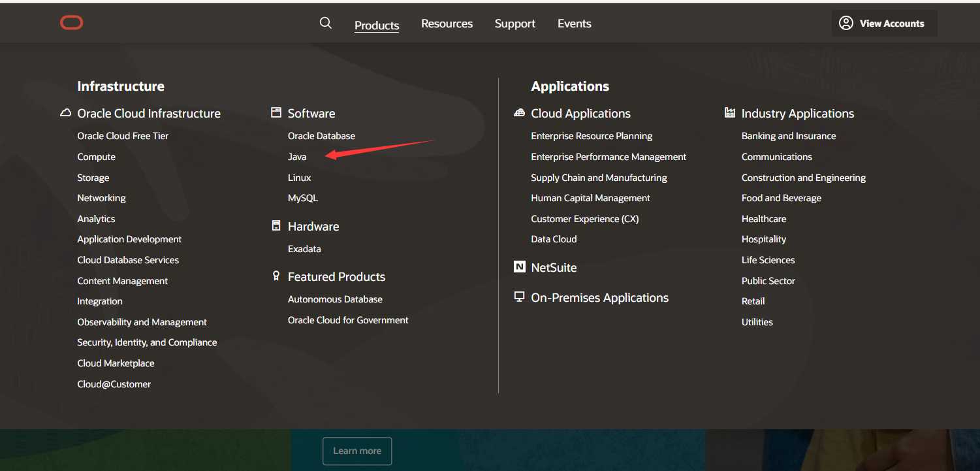Go to Analytics
The image size is (980, 471).
point(96,219)
